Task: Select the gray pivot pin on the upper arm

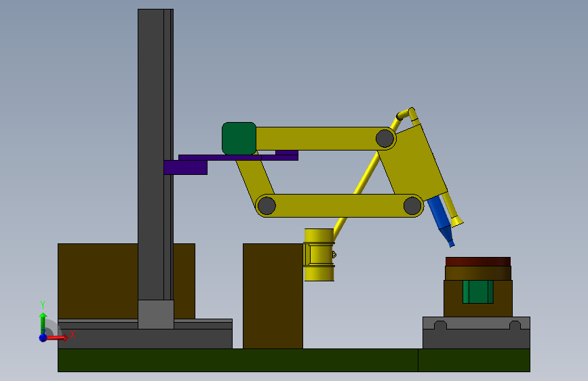Action: (x=385, y=138)
